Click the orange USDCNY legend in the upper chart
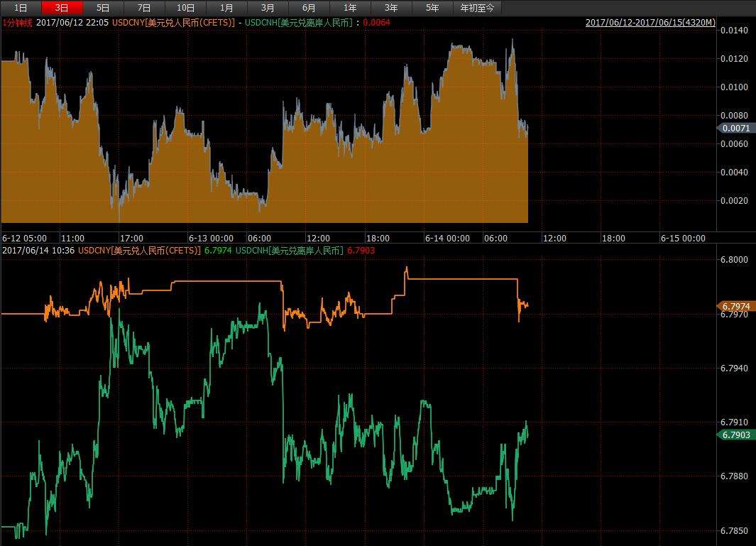This screenshot has width=756, height=546. click(173, 23)
